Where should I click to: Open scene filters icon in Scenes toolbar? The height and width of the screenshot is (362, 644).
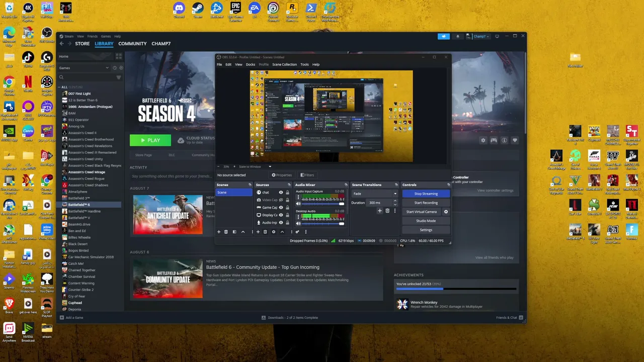pyautogui.click(x=234, y=232)
